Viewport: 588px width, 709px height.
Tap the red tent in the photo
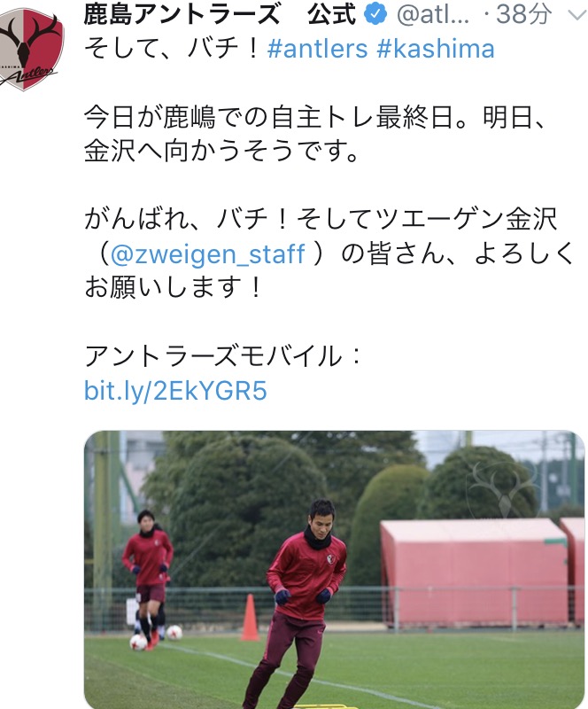[x=473, y=573]
